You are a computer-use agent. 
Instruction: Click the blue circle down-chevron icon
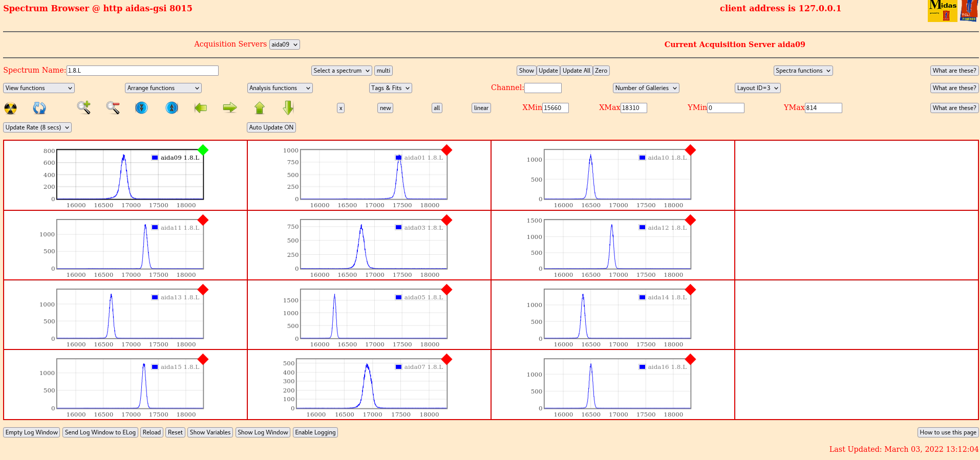point(142,107)
